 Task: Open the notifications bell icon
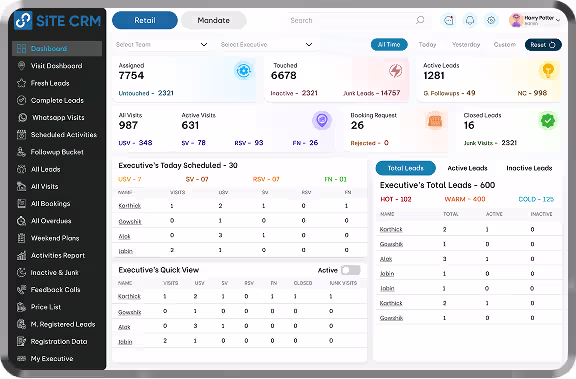click(470, 20)
